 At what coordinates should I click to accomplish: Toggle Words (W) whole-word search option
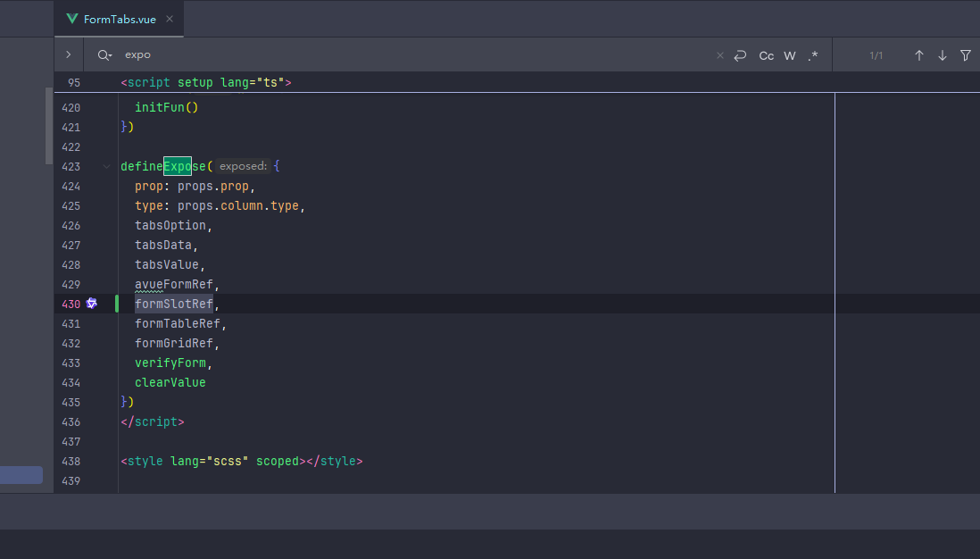pyautogui.click(x=790, y=55)
